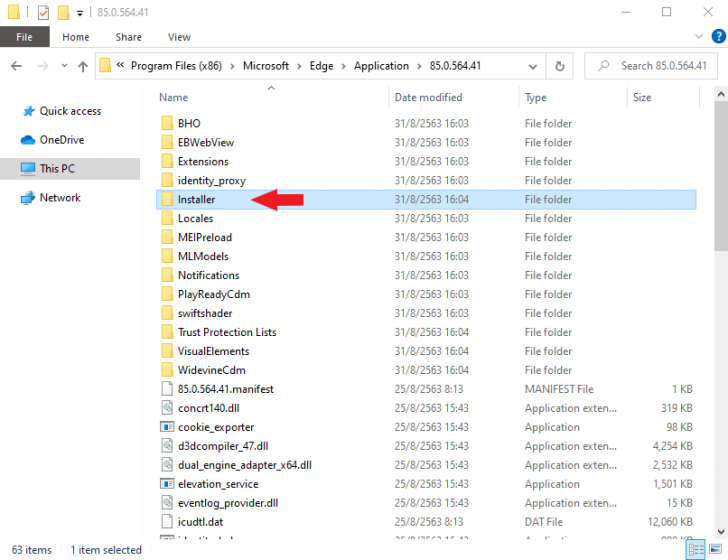Click the scroll down arrow of file list
Image resolution: width=728 pixels, height=560 pixels.
pos(721,531)
